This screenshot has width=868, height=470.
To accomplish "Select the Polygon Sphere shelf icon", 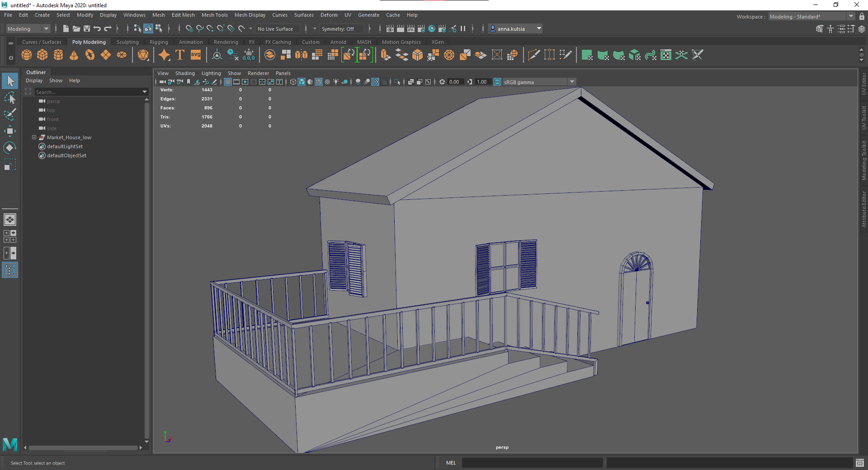I will click(x=27, y=55).
